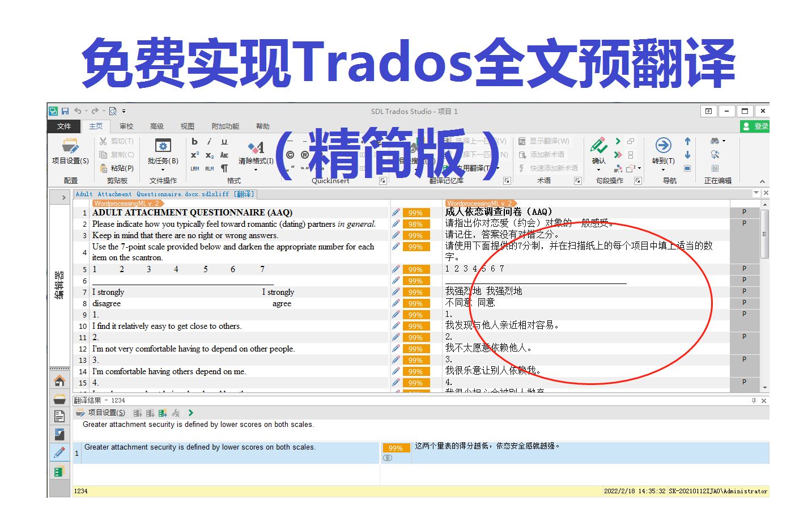Open Files view in sidebar
The image size is (812, 508).
(59, 417)
